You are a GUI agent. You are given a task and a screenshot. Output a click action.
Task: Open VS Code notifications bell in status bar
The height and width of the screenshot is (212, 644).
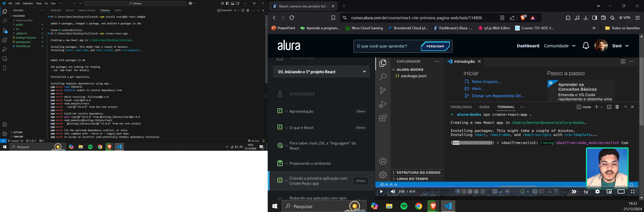[263, 141]
